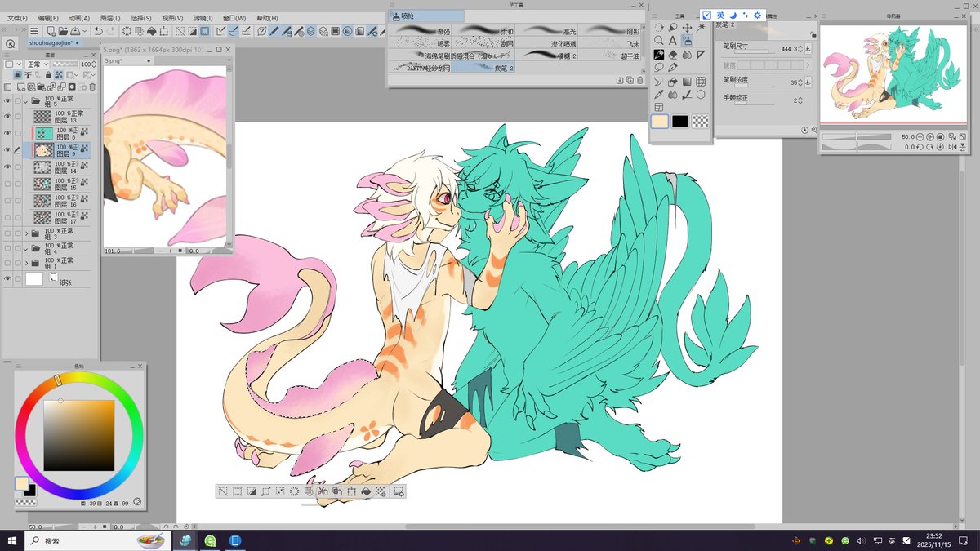Image resolution: width=980 pixels, height=551 pixels.
Task: Select the 喷枪 sub tool group tab
Action: click(x=425, y=16)
